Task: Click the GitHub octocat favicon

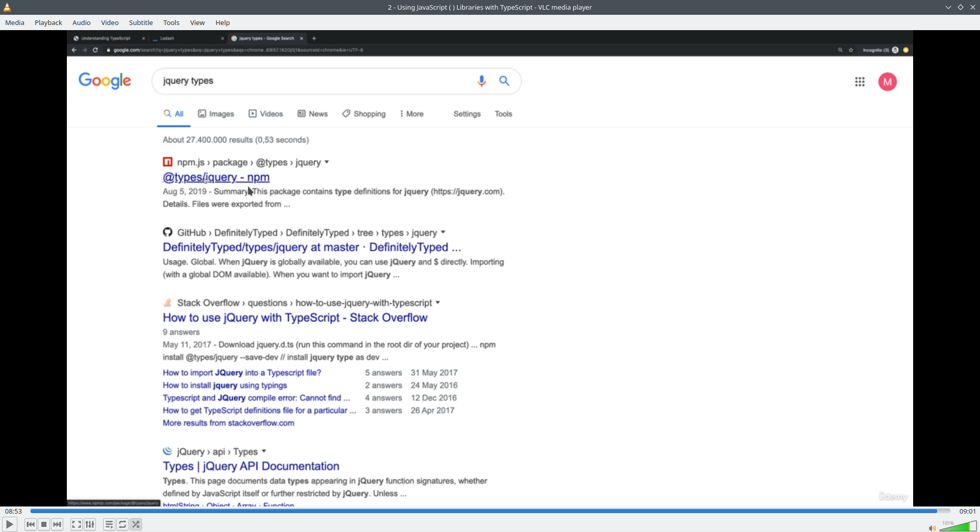Action: 167,232
